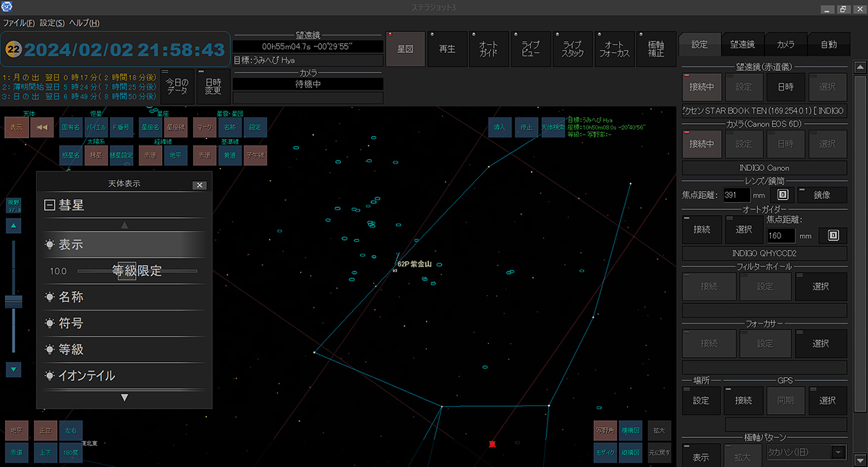Click the 今日のデータ button
Screen dimensions: 868x467
pos(177,87)
